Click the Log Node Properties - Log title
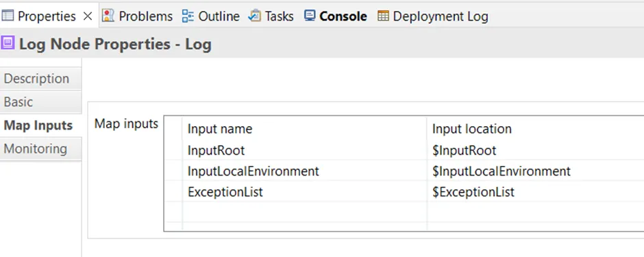Viewport: 644px width, 257px height. (x=115, y=44)
